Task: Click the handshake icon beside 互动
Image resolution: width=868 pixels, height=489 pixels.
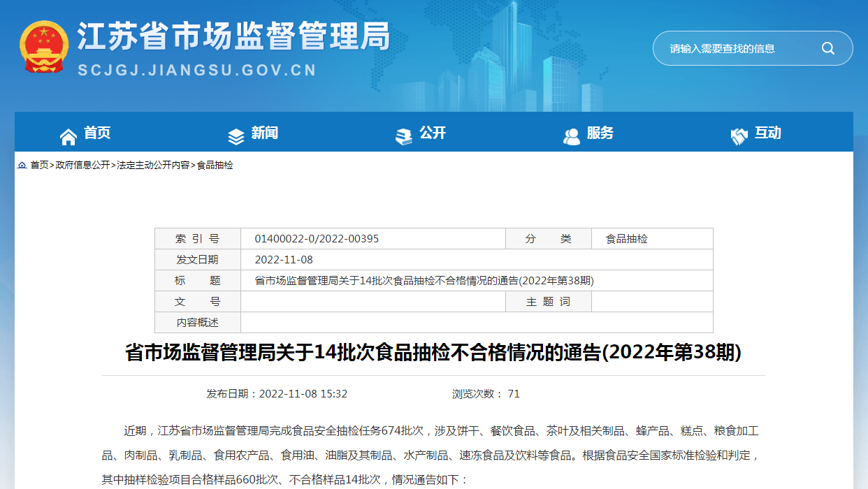Action: (739, 136)
